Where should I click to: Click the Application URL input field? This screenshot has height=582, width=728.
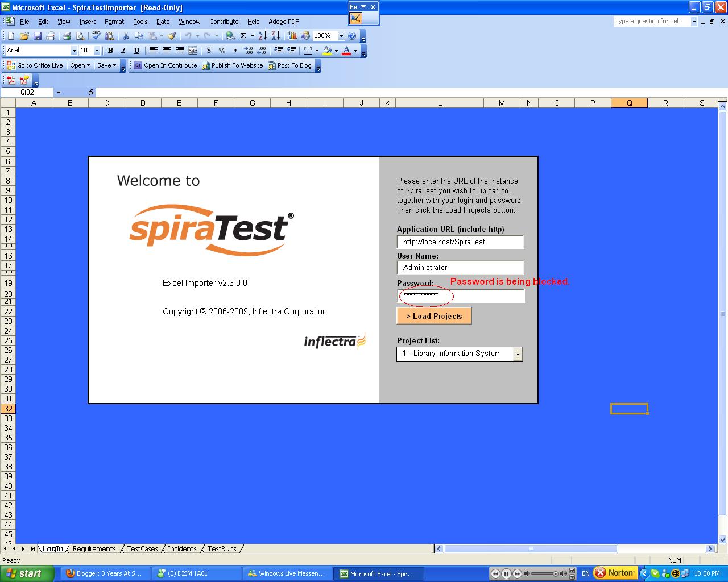pos(461,242)
